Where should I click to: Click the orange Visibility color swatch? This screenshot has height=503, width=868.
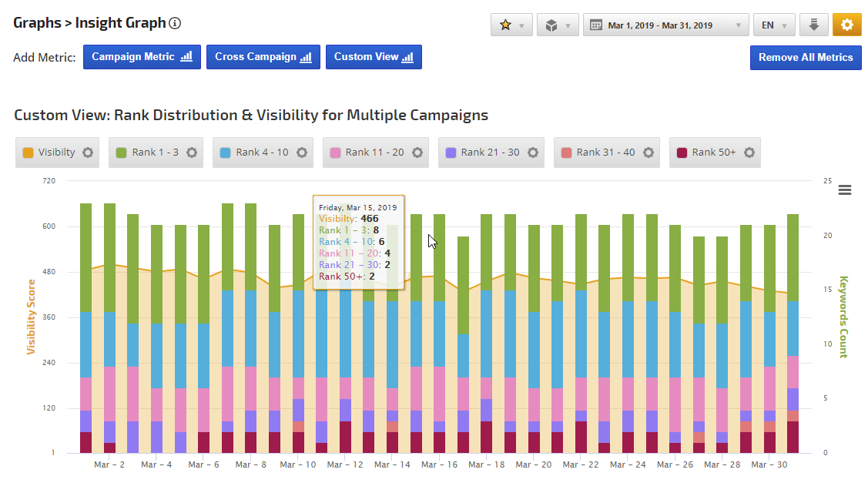[28, 153]
